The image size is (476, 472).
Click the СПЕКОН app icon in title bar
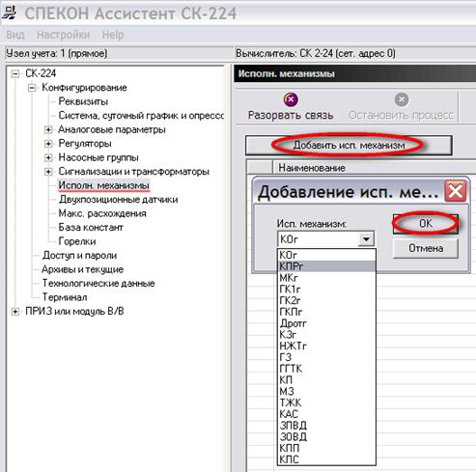point(10,13)
